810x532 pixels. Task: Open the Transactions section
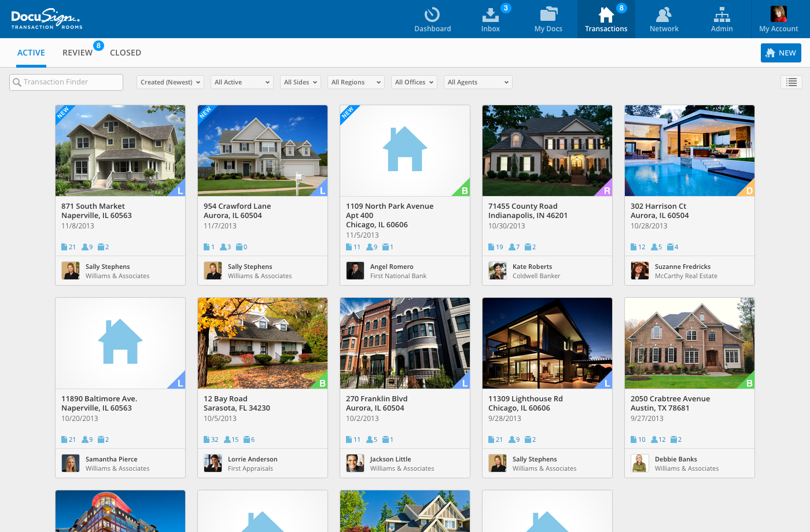point(606,19)
